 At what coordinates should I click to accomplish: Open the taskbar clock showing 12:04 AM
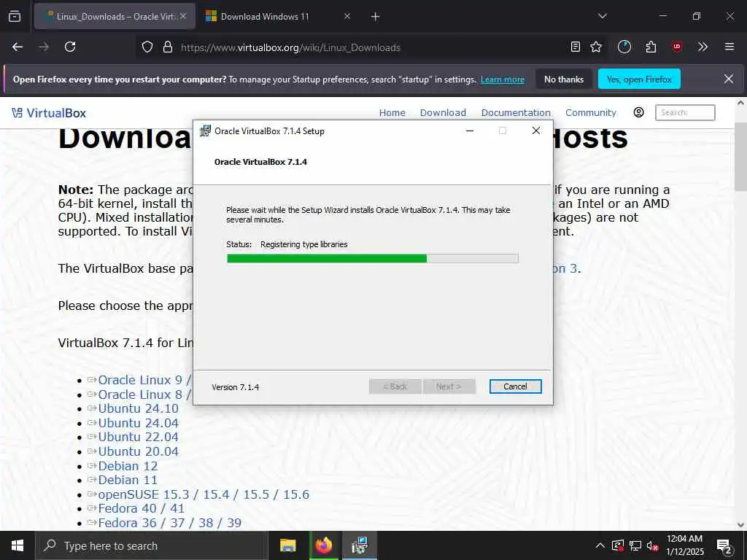pyautogui.click(x=685, y=545)
